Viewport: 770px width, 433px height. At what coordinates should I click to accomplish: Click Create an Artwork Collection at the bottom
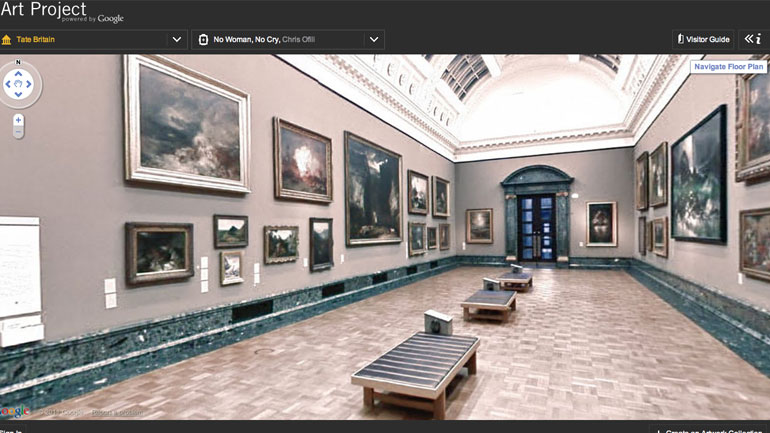tap(706, 431)
